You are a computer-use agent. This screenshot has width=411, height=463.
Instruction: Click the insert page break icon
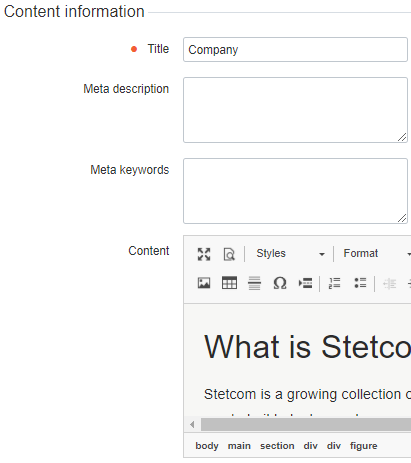305,283
